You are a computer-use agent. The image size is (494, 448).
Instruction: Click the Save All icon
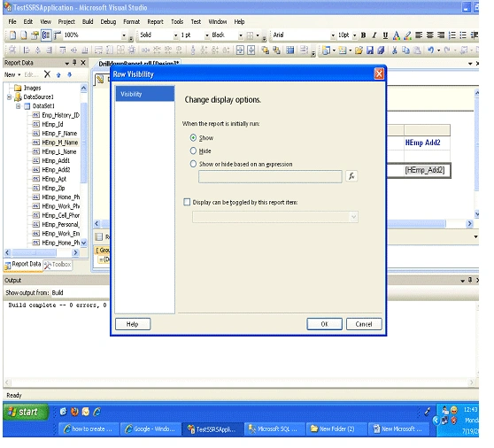tap(382, 50)
